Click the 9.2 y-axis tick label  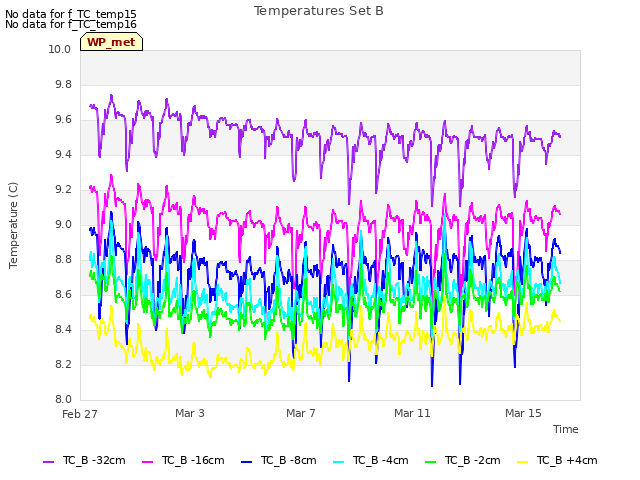point(63,189)
